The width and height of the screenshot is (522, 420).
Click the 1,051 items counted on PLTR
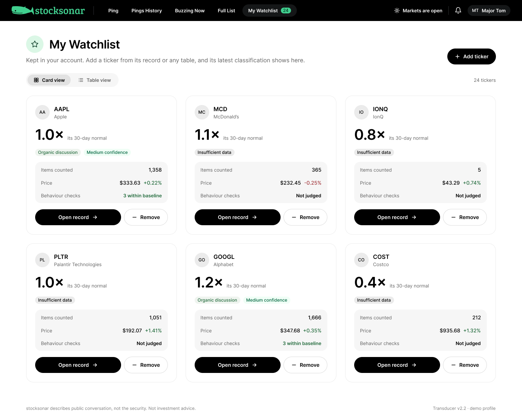pos(156,318)
